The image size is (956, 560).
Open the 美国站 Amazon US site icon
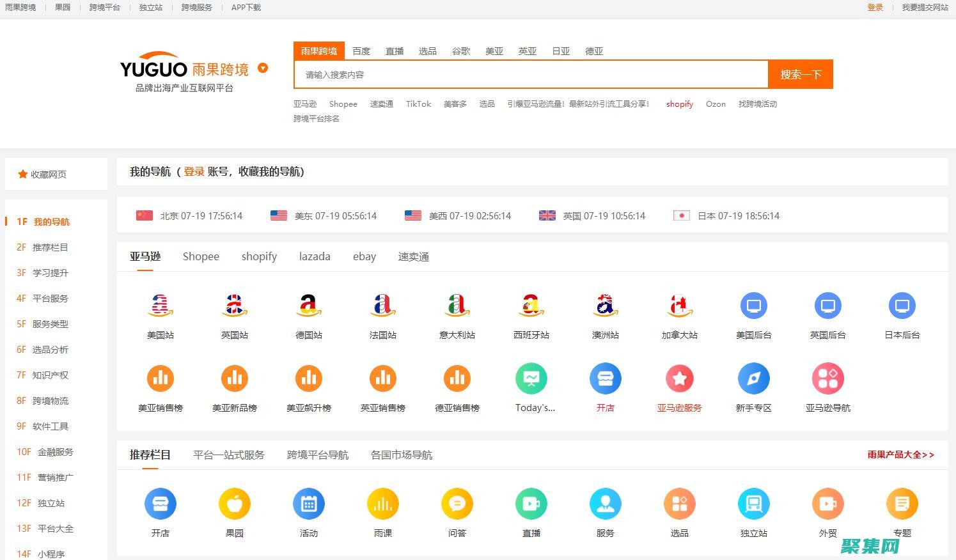tap(160, 306)
